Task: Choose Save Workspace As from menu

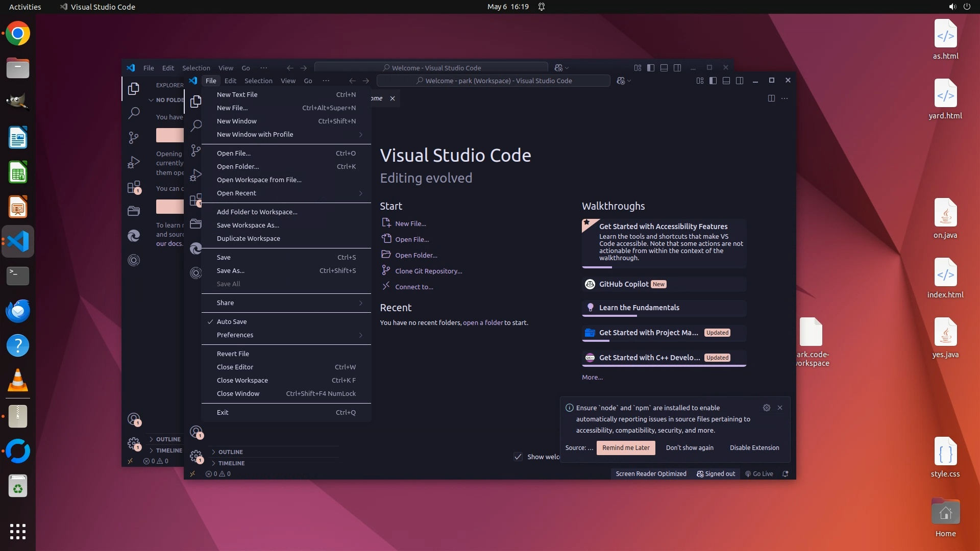Action: point(248,225)
